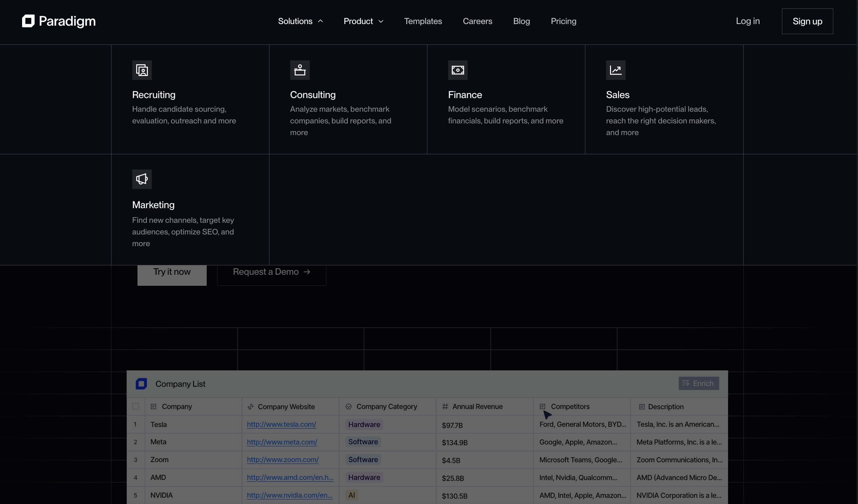This screenshot has height=504, width=858.
Task: Click the Try it now button
Action: point(172,271)
